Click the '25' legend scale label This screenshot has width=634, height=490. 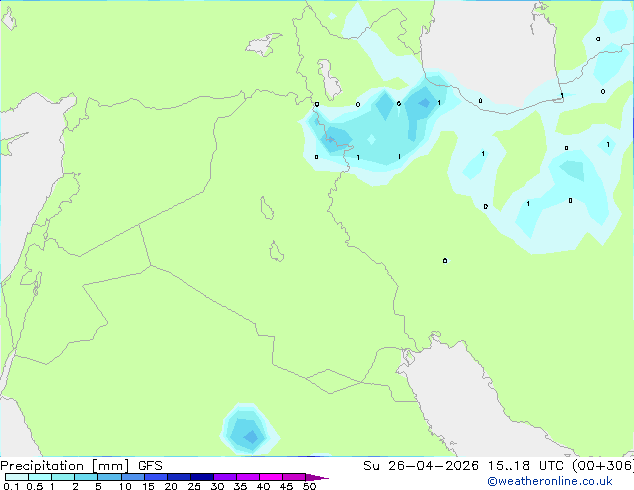click(x=194, y=486)
